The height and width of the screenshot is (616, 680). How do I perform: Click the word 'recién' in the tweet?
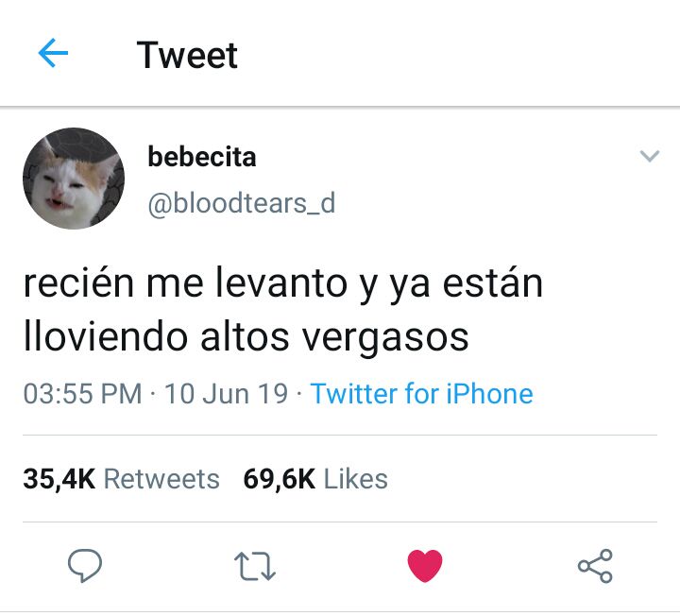[x=78, y=282]
